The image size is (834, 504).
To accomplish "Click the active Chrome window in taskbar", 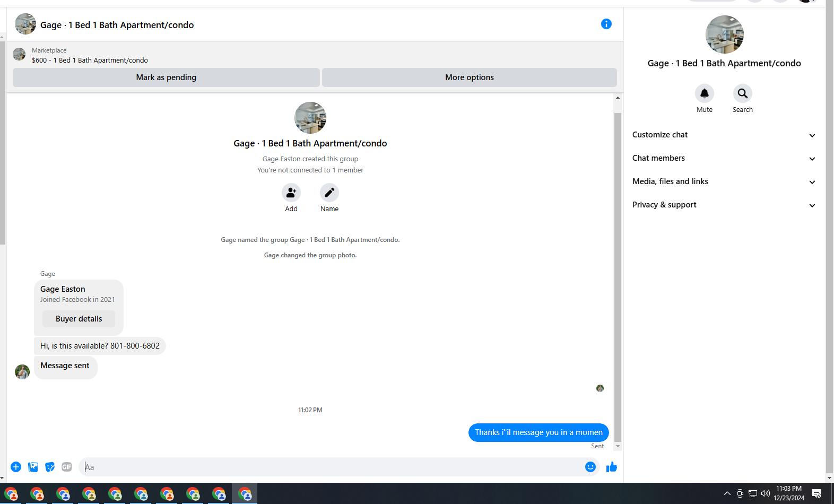I will click(245, 494).
